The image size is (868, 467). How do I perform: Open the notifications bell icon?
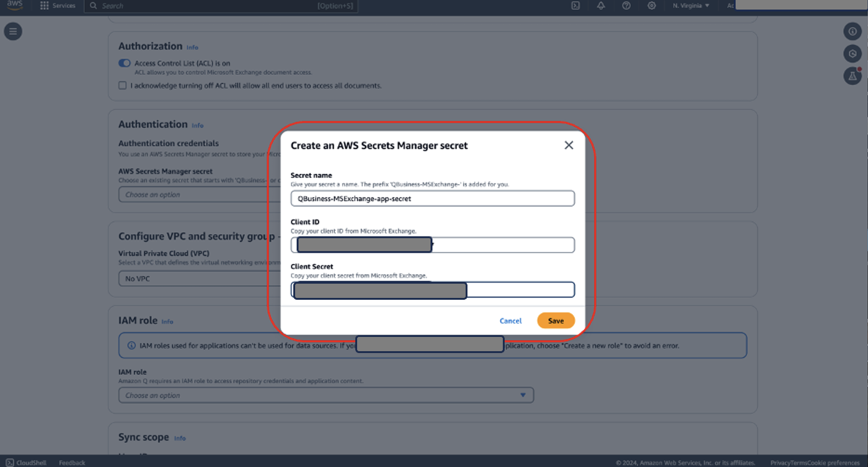pyautogui.click(x=601, y=6)
